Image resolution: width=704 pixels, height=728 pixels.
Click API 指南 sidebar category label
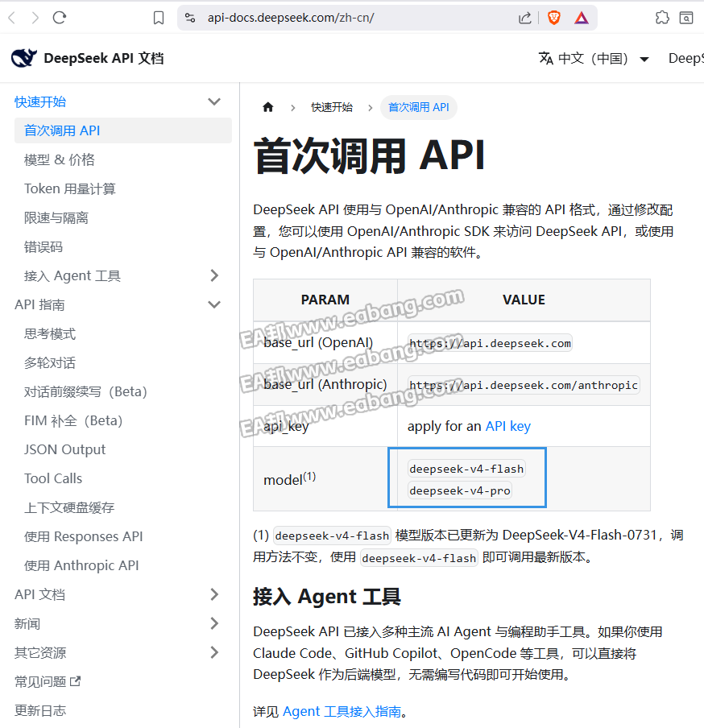point(39,304)
